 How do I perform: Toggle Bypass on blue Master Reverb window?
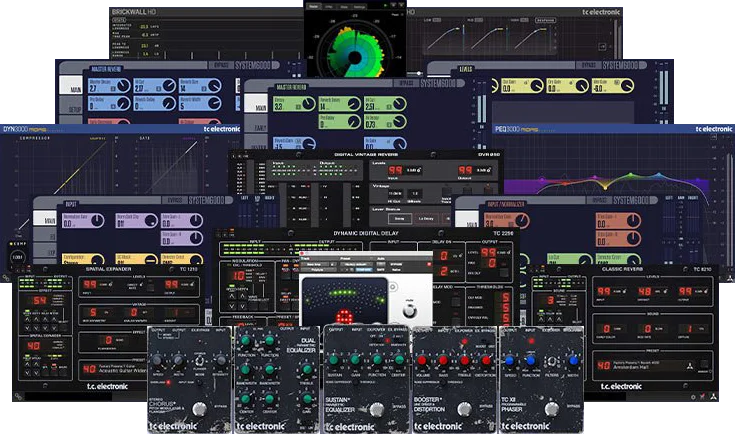pos(220,65)
